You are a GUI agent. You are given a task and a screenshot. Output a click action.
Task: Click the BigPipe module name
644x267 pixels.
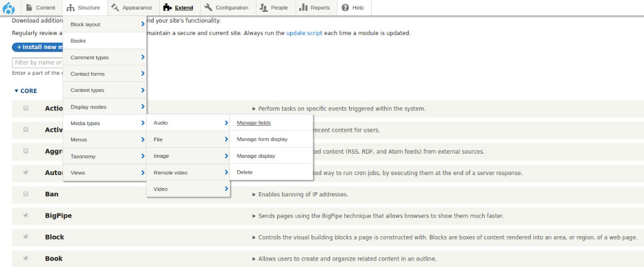pos(58,215)
